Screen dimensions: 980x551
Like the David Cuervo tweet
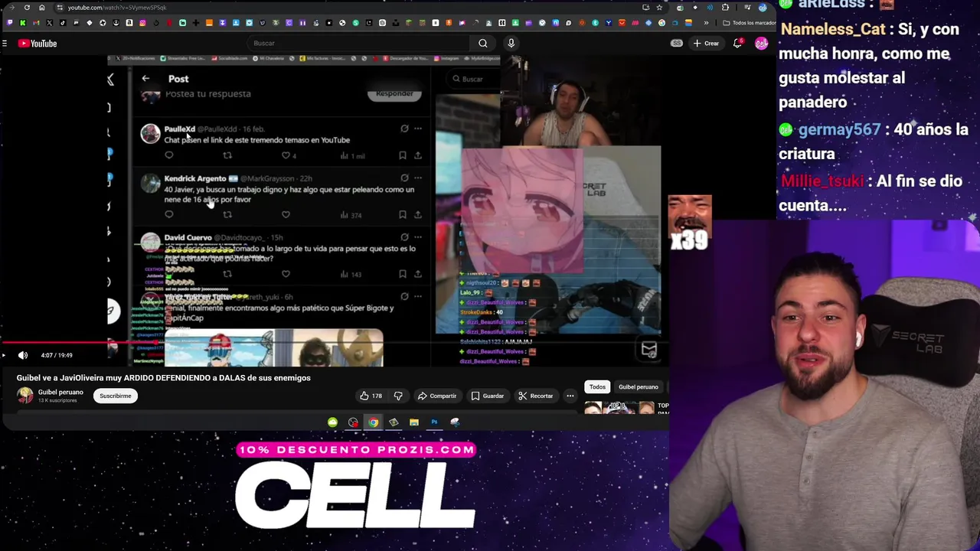click(286, 273)
